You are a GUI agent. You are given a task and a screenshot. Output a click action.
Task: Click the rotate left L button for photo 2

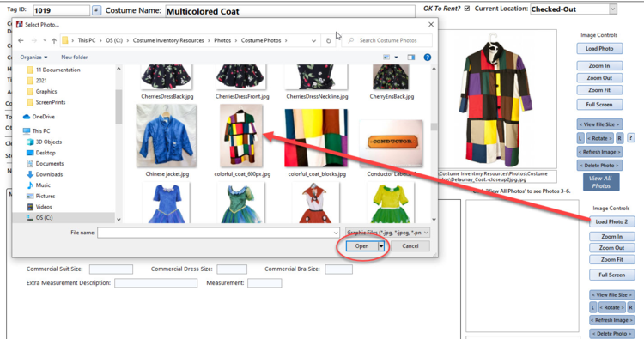tap(592, 307)
